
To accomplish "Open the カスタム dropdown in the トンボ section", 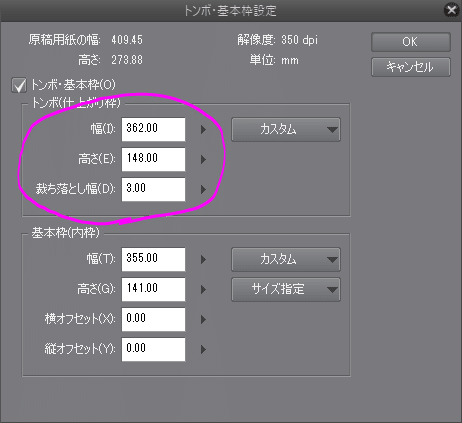I will click(x=286, y=129).
